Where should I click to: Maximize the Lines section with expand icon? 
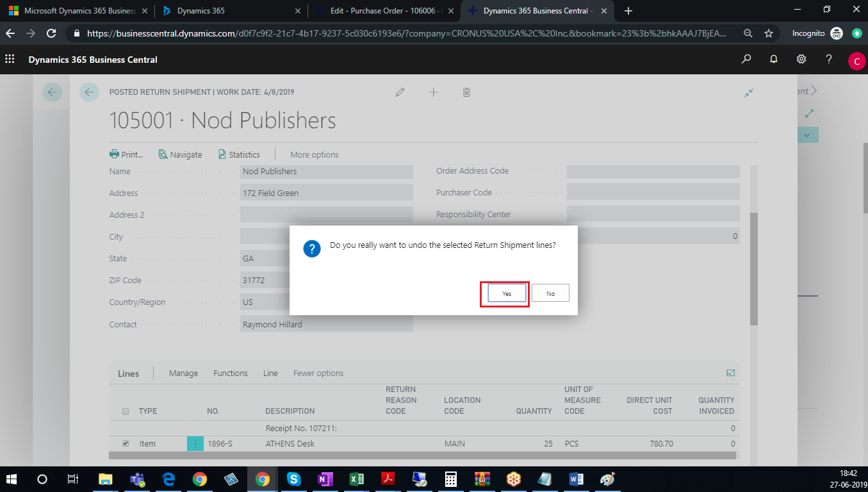(731, 373)
